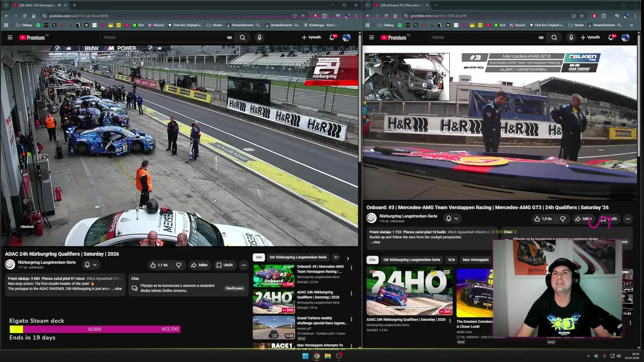Click the search magnifier button in left window

click(x=243, y=37)
